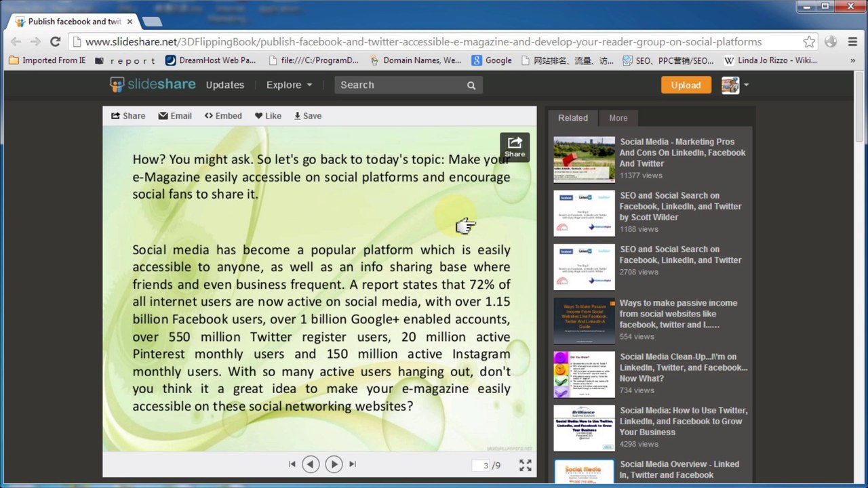Screen dimensions: 868x488
Task: Jump to the last slide
Action: [353, 464]
